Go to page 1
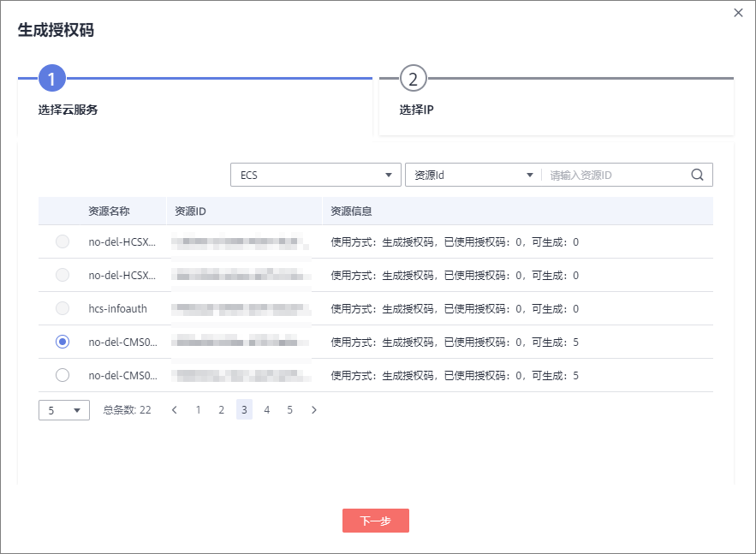 pyautogui.click(x=198, y=410)
